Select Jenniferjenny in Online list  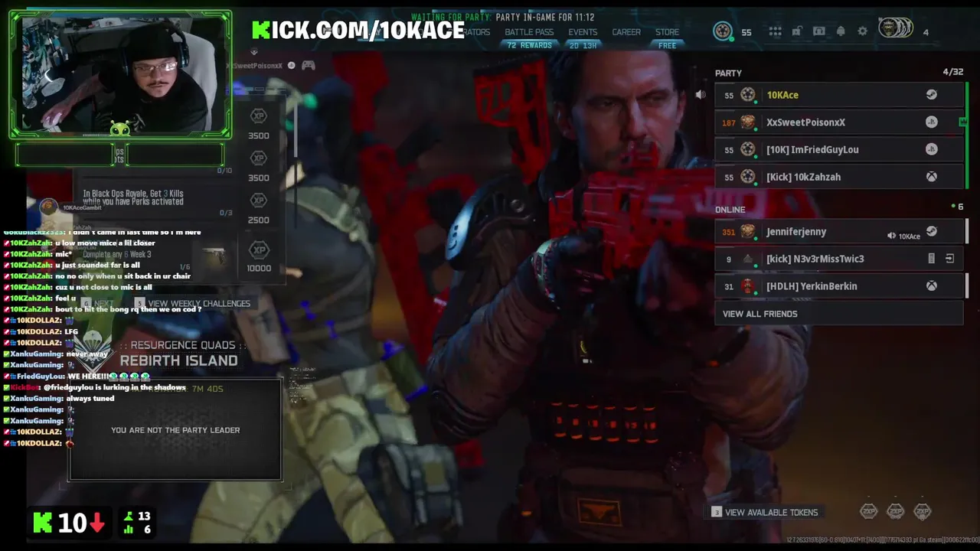coord(838,231)
